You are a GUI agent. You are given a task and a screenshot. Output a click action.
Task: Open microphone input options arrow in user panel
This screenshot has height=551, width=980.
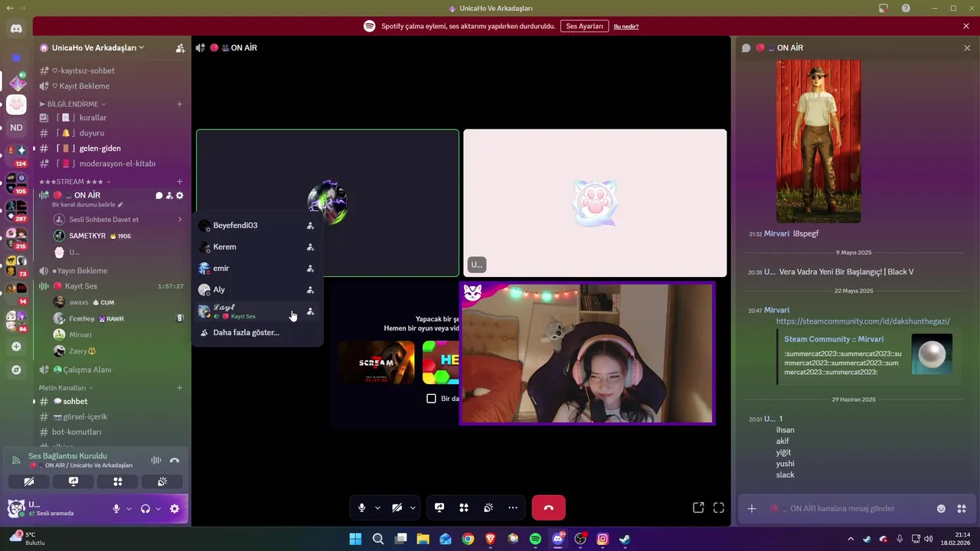(129, 509)
